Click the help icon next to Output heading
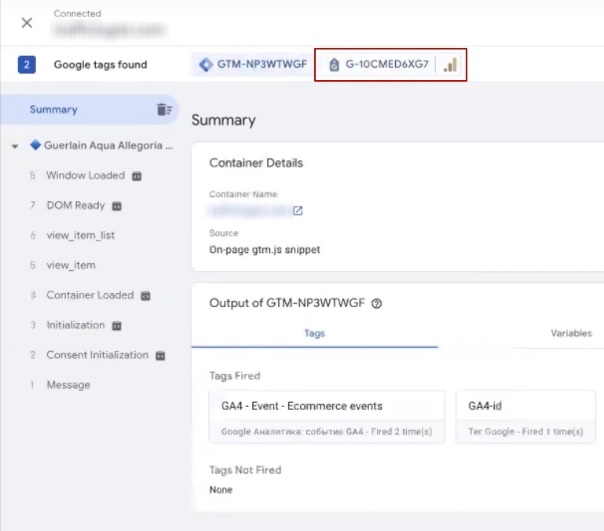The height and width of the screenshot is (531, 604). tap(377, 304)
